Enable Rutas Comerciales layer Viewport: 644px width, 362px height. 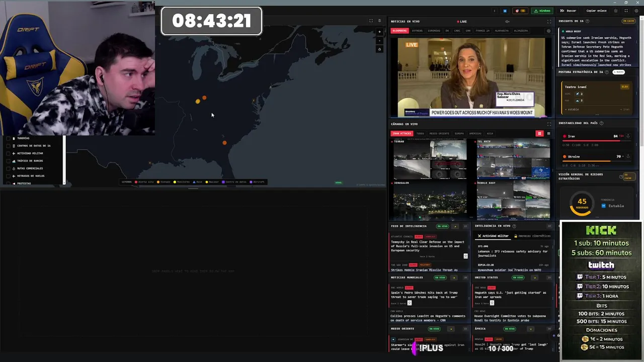click(x=8, y=168)
